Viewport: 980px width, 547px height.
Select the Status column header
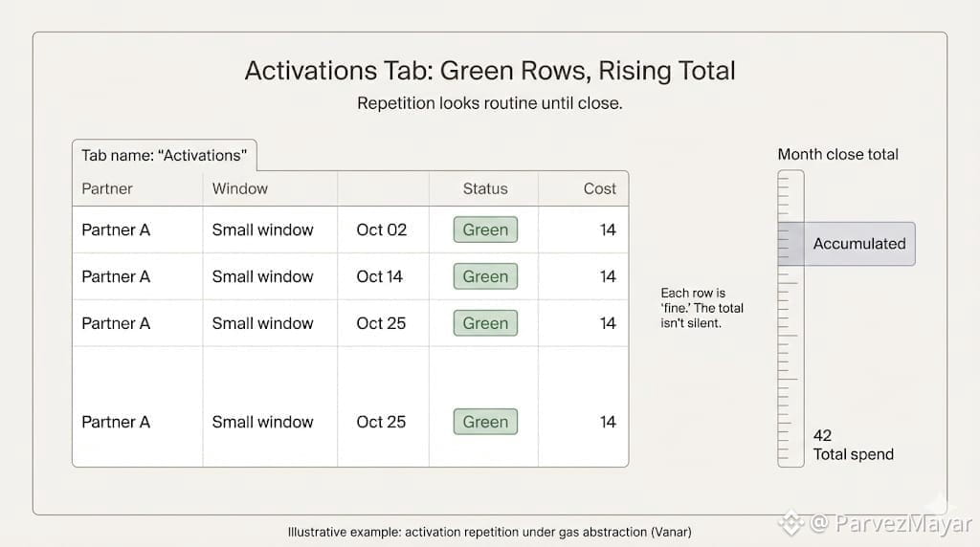click(x=485, y=188)
